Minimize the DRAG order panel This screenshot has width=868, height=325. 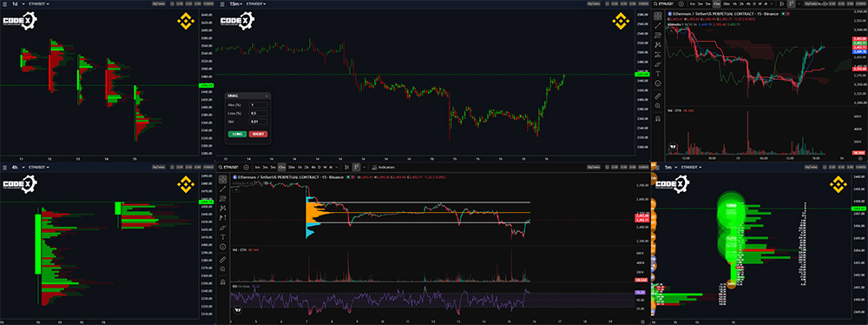tap(266, 96)
